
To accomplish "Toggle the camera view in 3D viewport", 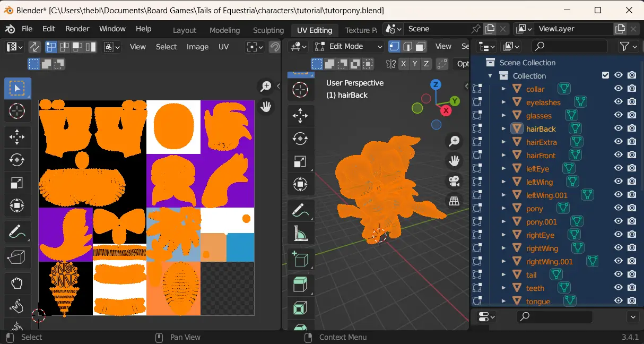I will (454, 181).
